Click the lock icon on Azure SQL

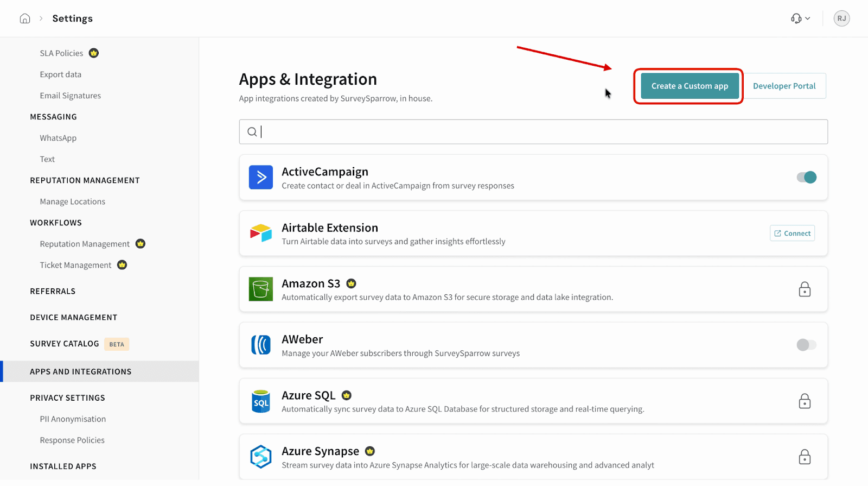[805, 401]
